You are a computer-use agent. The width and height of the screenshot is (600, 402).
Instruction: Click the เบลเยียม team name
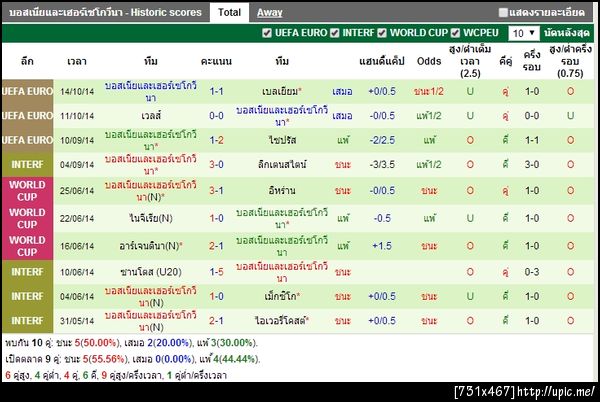[x=280, y=91]
